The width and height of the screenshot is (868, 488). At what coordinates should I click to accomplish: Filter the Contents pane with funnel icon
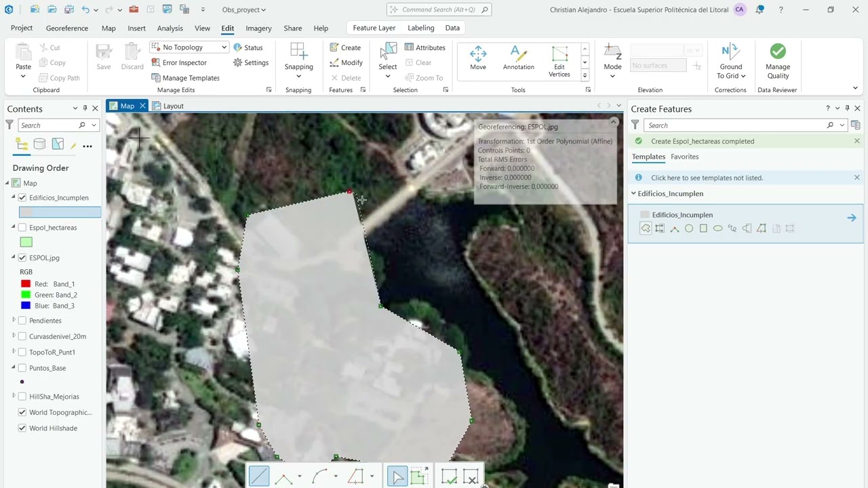tap(9, 125)
